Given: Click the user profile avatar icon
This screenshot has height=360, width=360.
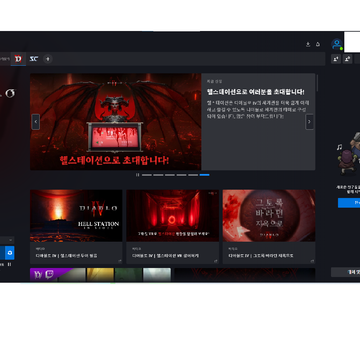Looking at the screenshot, I should [x=337, y=44].
